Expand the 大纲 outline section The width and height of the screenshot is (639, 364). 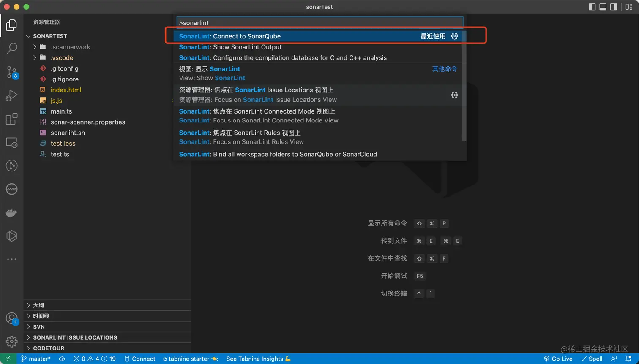pos(107,305)
